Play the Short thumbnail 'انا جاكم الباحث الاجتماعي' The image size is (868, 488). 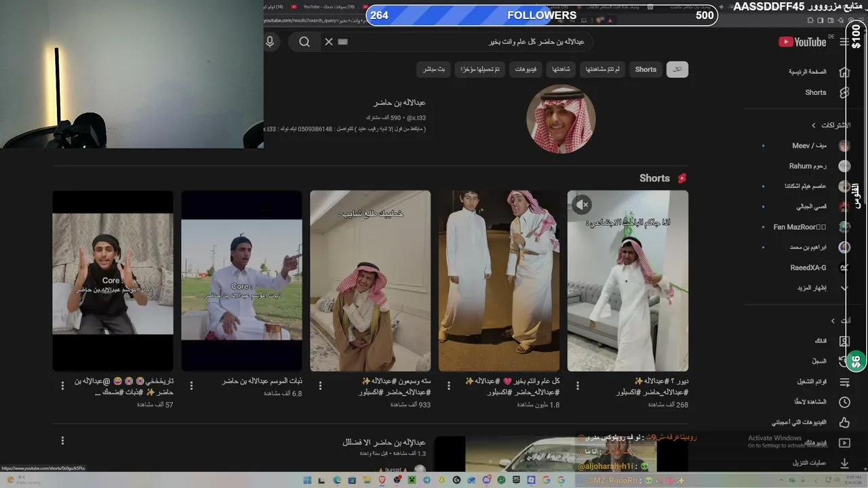(x=628, y=281)
